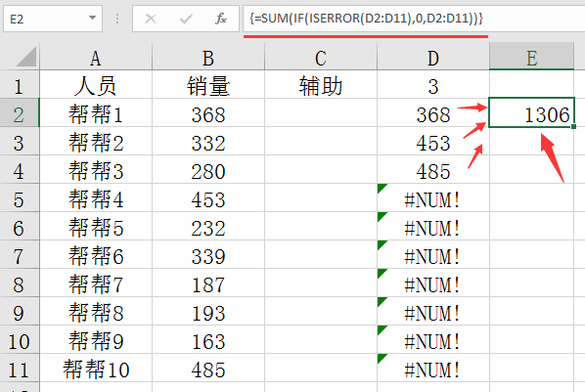Open the Name Box dropdown arrow
This screenshot has width=585, height=392.
pos(92,18)
